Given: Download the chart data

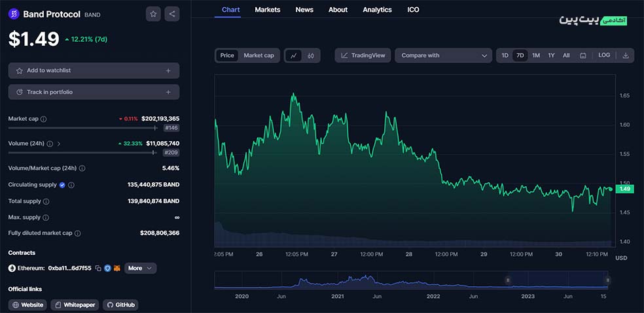Looking at the screenshot, I should point(625,56).
